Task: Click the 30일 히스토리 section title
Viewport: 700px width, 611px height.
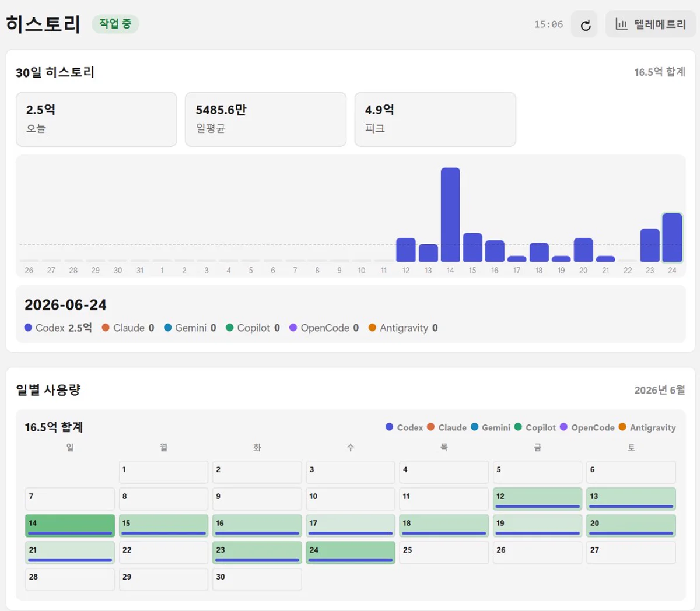Action: tap(55, 72)
